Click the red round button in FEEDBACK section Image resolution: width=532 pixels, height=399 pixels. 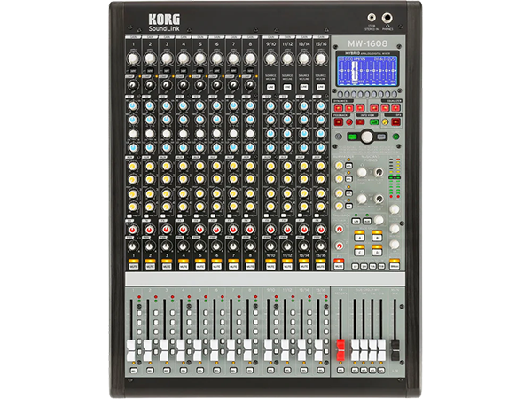click(349, 122)
